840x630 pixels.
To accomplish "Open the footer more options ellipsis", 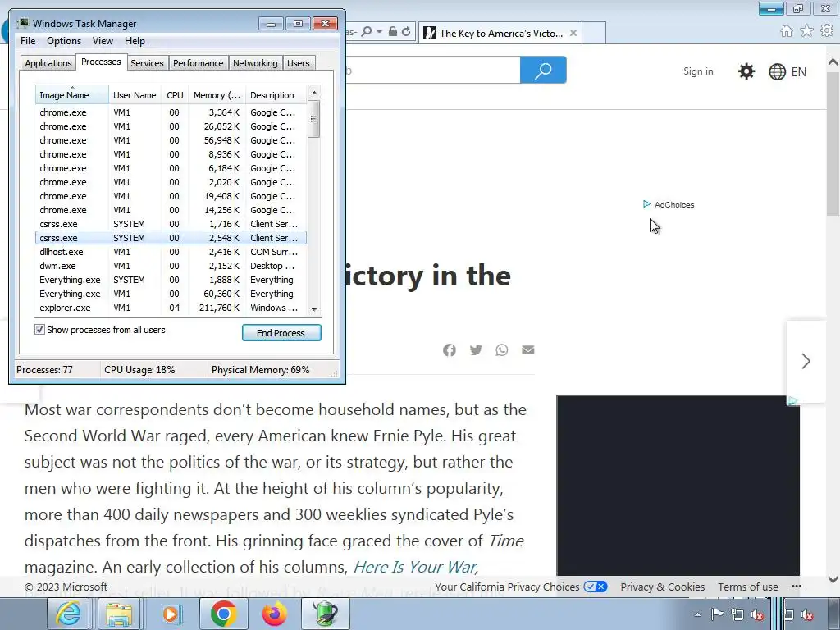I will 797,587.
